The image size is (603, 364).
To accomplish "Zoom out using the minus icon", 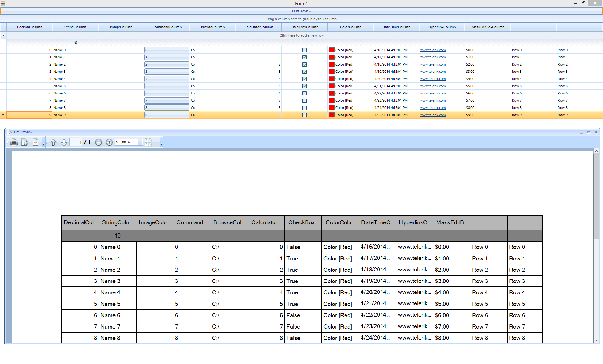I will tap(99, 142).
